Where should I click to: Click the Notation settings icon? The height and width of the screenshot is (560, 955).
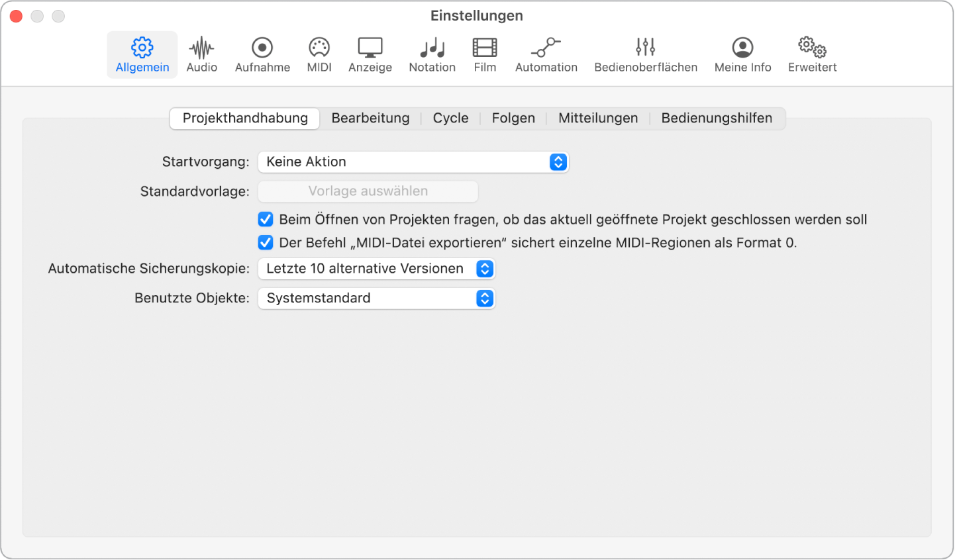pos(432,54)
